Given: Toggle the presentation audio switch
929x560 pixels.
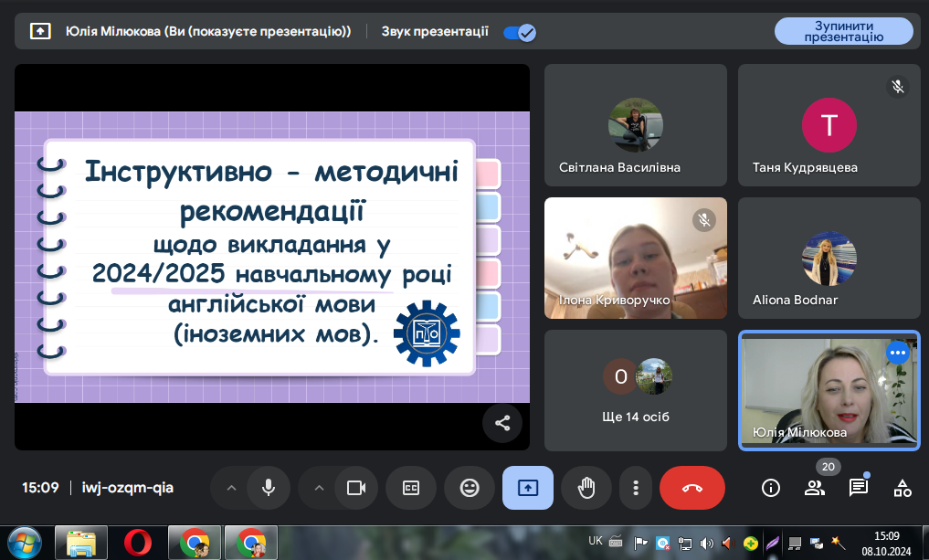Looking at the screenshot, I should [x=520, y=32].
